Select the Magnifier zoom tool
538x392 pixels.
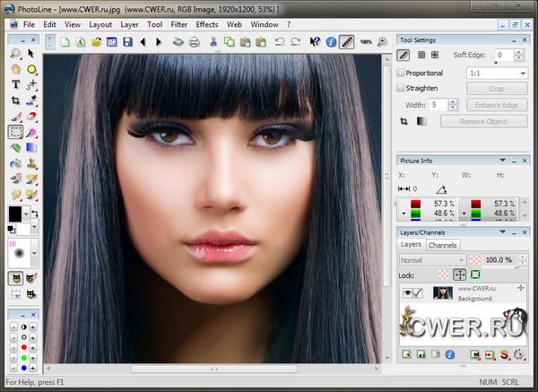pos(16,54)
